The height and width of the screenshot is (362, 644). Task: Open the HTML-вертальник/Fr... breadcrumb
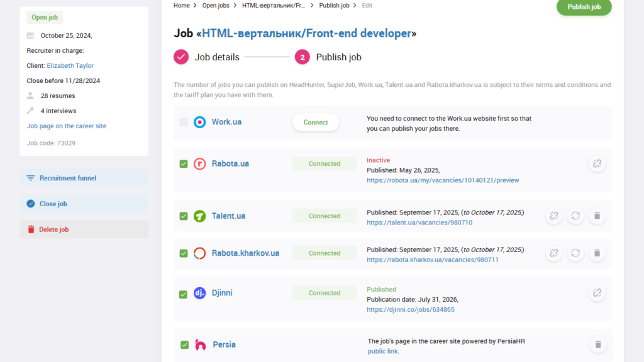click(274, 5)
